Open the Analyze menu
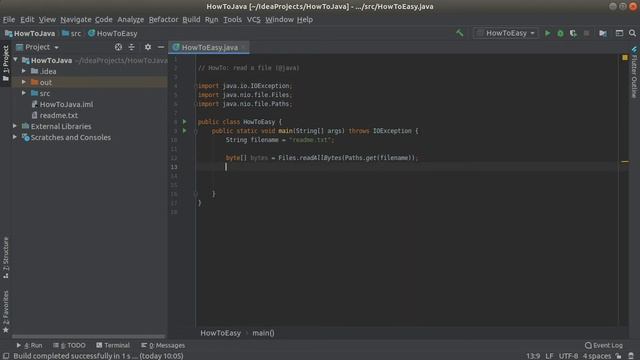640x360 pixels. [x=130, y=20]
